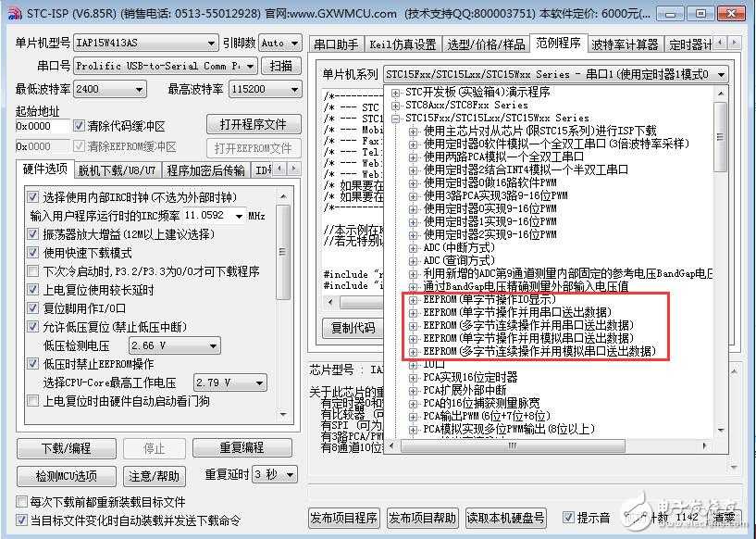The height and width of the screenshot is (539, 756).
Task: Enable 下次冷启动时 P3.2/P3.3 checkbox
Action: (x=32, y=271)
